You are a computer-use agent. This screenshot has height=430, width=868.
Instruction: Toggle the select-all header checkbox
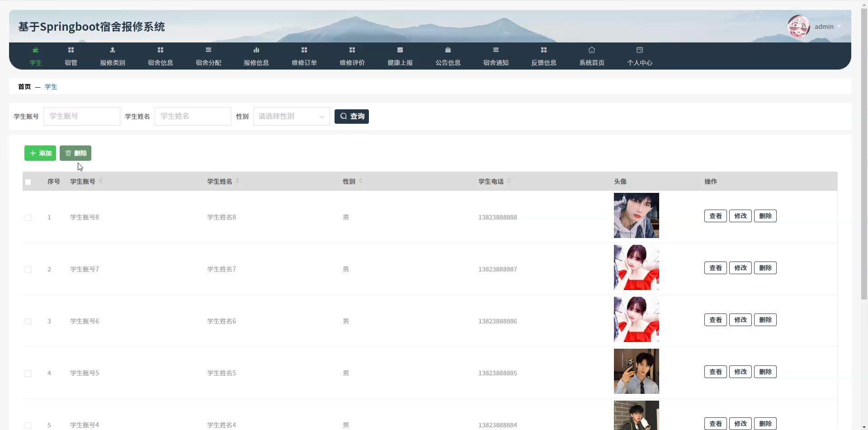click(x=28, y=182)
